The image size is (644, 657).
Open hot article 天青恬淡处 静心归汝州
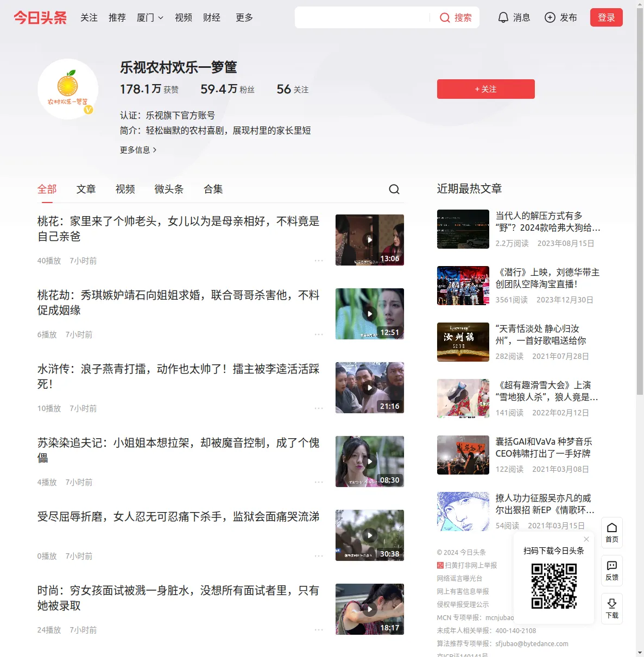click(541, 334)
